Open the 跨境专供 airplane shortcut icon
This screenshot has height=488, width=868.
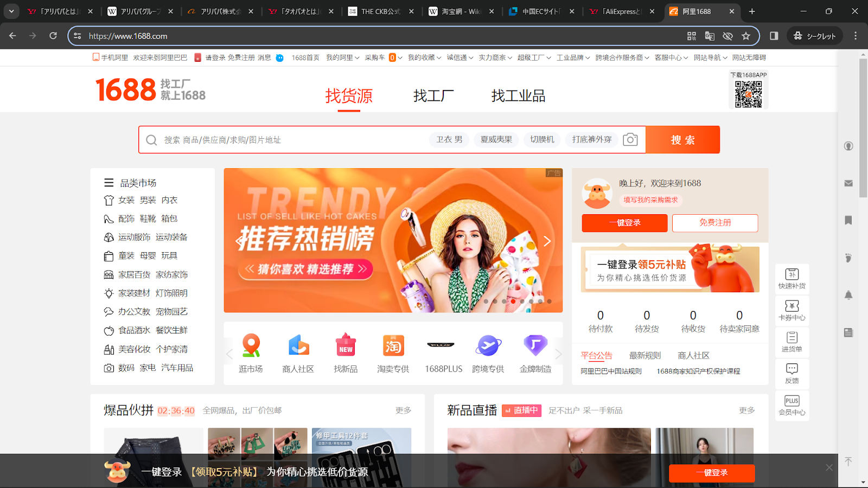(488, 345)
